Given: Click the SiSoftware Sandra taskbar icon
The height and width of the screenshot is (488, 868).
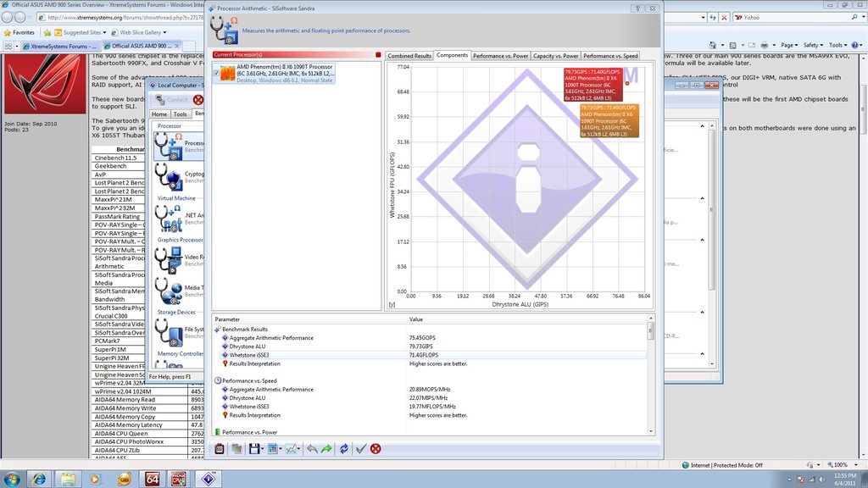Looking at the screenshot, I should [x=209, y=480].
